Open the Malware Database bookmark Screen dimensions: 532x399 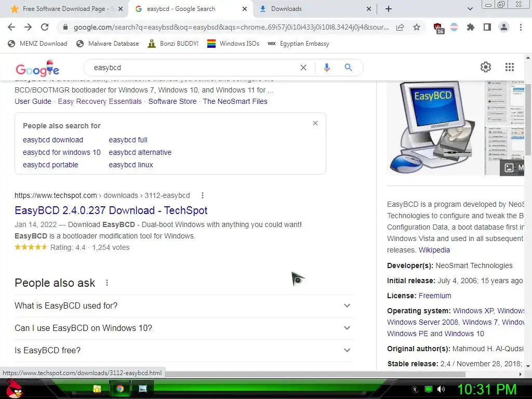point(108,44)
